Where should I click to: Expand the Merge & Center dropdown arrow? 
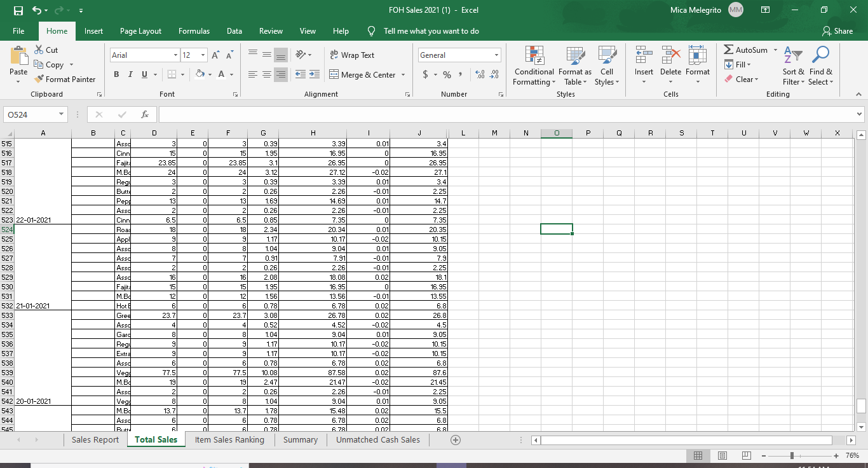[403, 75]
